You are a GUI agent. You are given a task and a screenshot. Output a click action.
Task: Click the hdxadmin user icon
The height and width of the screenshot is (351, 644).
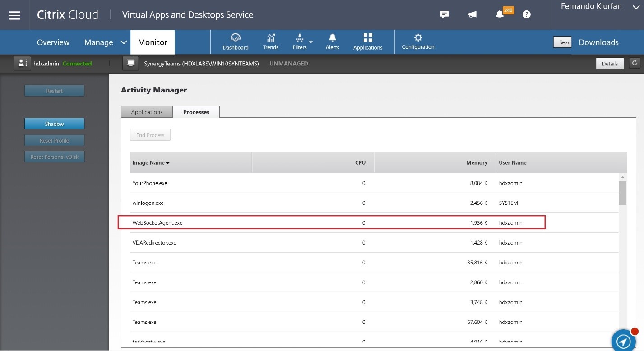(22, 64)
